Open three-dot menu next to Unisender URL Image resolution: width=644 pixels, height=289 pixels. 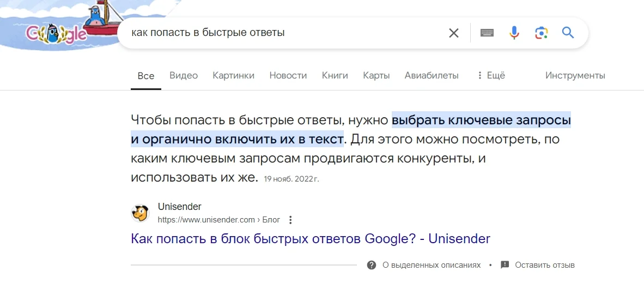point(290,220)
